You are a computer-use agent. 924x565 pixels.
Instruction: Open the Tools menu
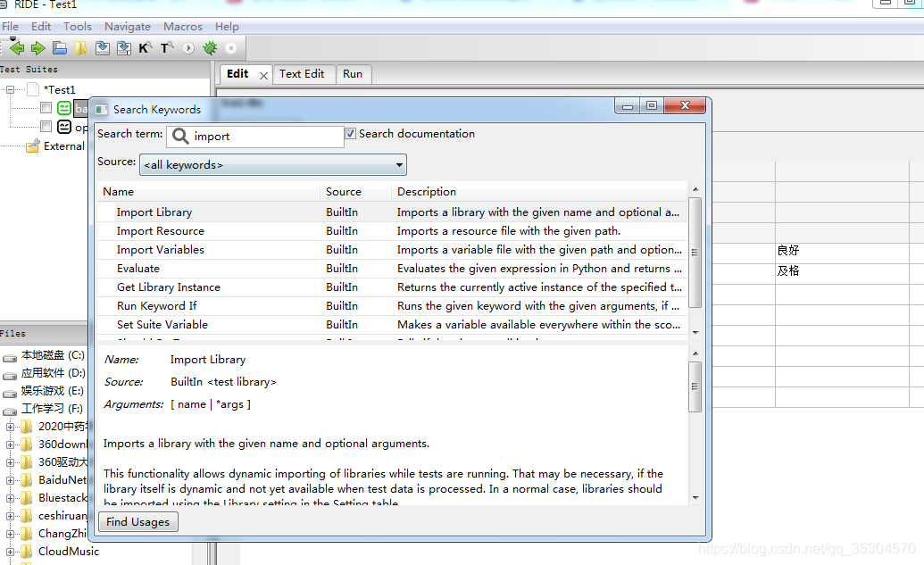78,27
